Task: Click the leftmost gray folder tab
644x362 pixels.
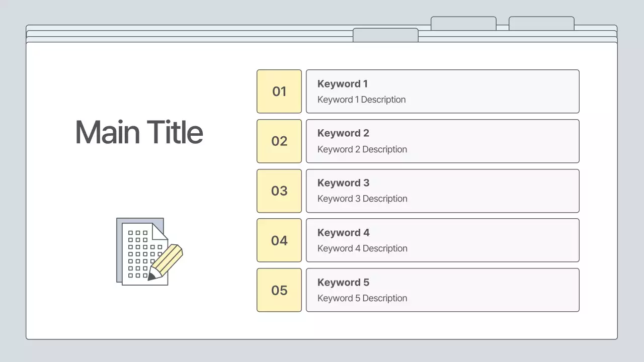Action: coord(385,35)
